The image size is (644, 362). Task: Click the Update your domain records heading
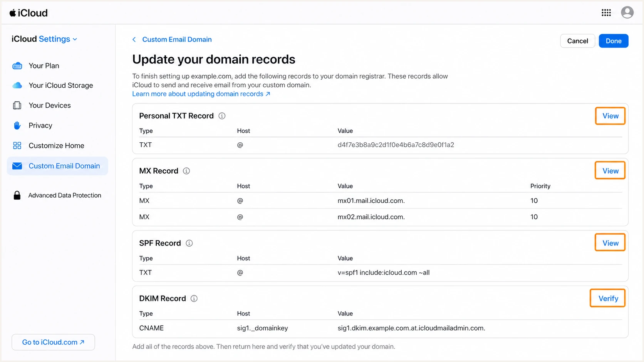click(x=214, y=59)
